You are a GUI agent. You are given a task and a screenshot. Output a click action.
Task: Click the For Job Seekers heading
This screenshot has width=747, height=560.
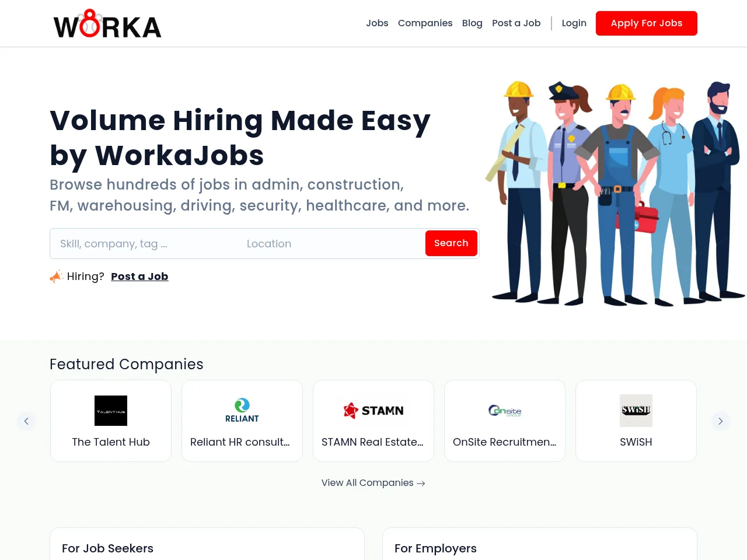point(107,548)
